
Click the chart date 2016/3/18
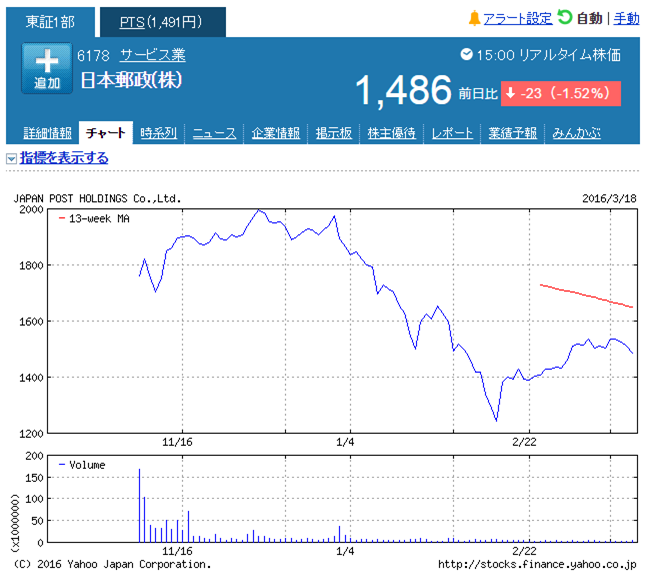(x=609, y=199)
